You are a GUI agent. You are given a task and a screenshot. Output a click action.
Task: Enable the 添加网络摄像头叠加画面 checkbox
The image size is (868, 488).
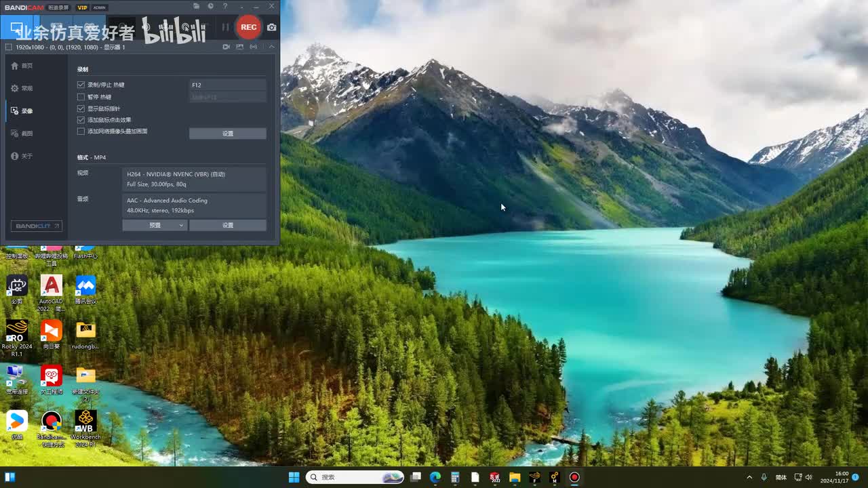81,131
